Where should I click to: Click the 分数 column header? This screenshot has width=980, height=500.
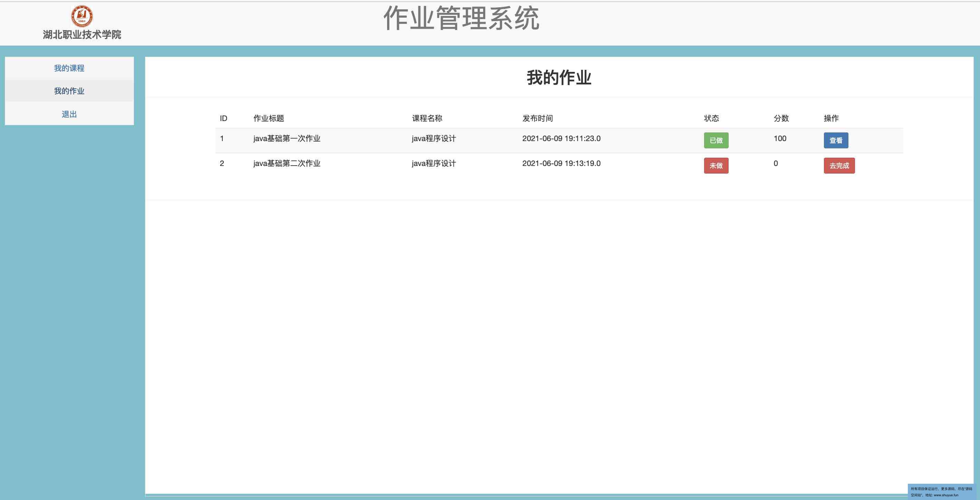pyautogui.click(x=781, y=119)
